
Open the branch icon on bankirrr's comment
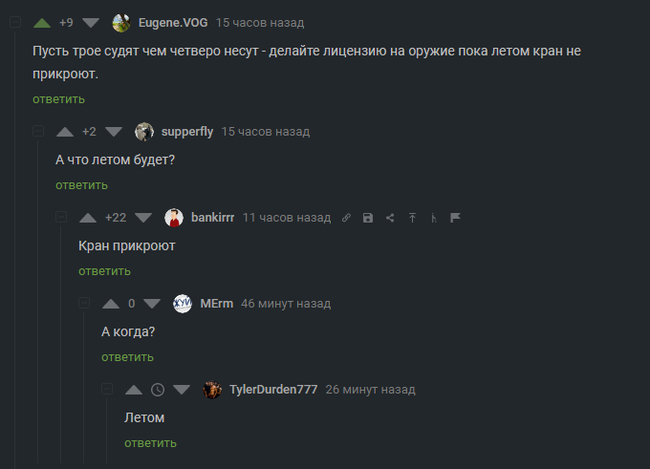(x=434, y=218)
